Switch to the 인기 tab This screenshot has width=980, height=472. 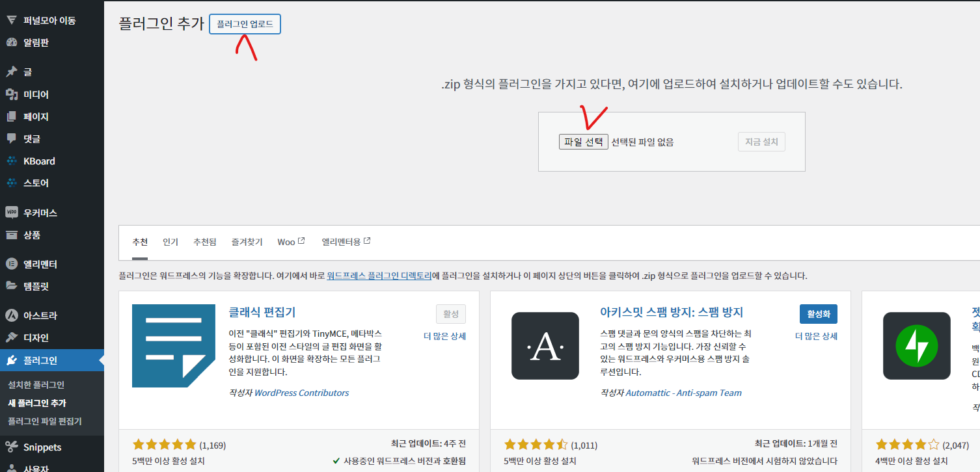pyautogui.click(x=170, y=242)
